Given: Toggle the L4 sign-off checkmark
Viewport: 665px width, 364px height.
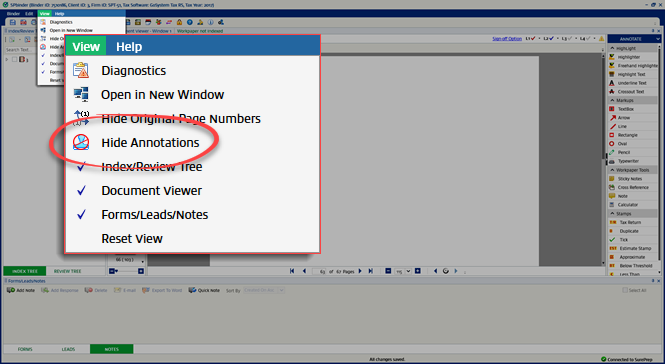Looking at the screenshot, I should 588,39.
